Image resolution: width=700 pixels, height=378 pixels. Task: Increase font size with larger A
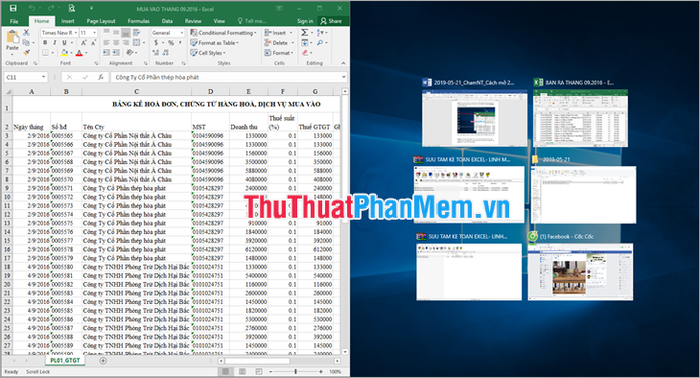(83, 43)
